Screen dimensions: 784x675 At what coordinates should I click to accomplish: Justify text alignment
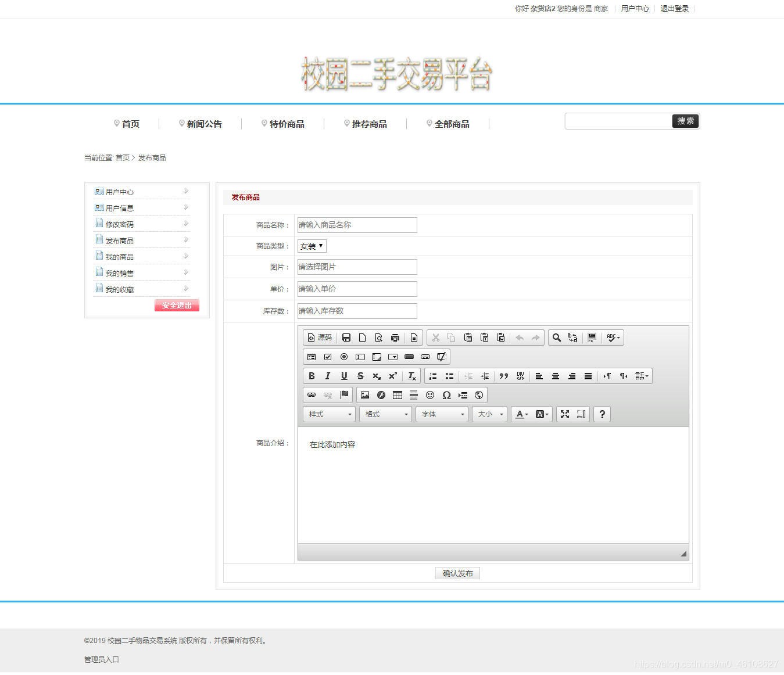[x=588, y=376]
